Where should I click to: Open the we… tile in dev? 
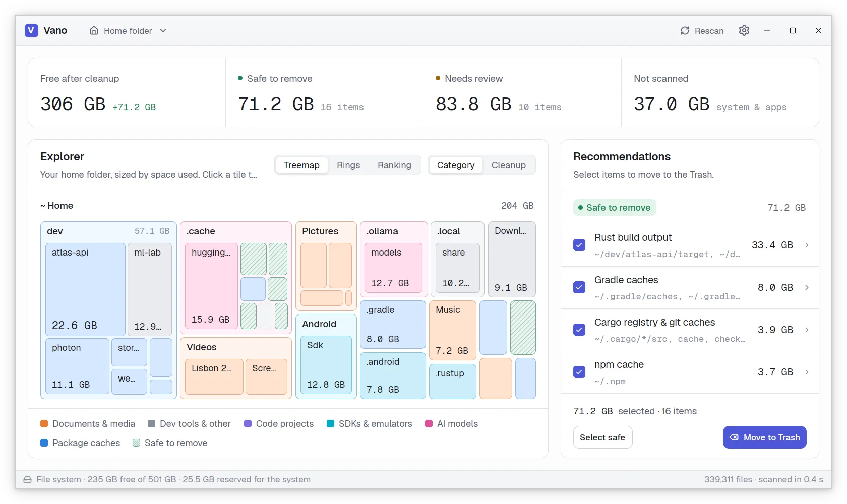pos(129,382)
